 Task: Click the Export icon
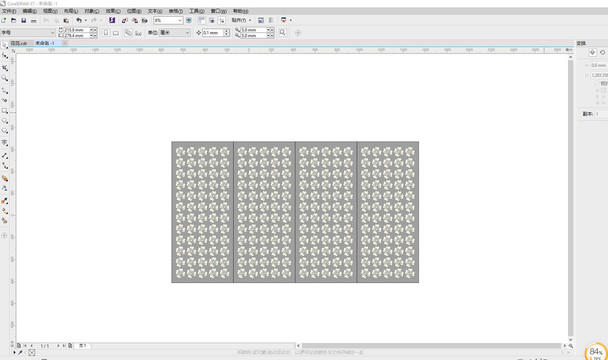(x=135, y=20)
